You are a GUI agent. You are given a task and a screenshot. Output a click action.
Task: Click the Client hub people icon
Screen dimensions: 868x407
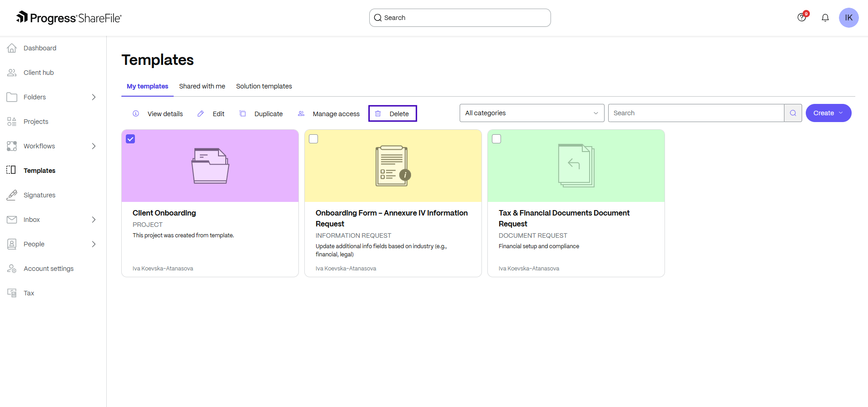click(12, 73)
